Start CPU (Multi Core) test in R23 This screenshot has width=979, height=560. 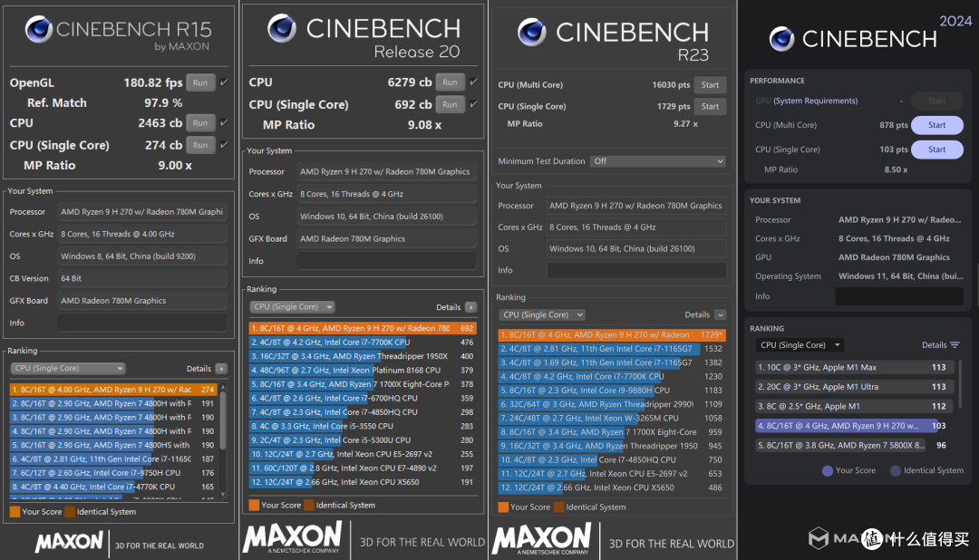pyautogui.click(x=710, y=85)
